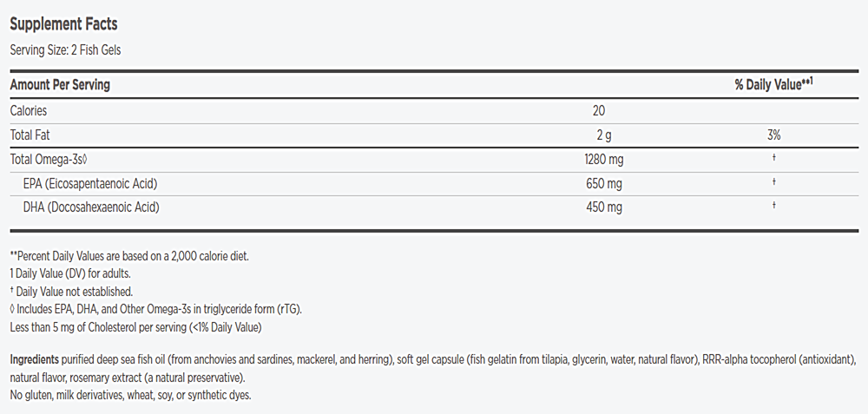Click the 3% daily value for Total Fat
The image size is (868, 414).
(773, 135)
